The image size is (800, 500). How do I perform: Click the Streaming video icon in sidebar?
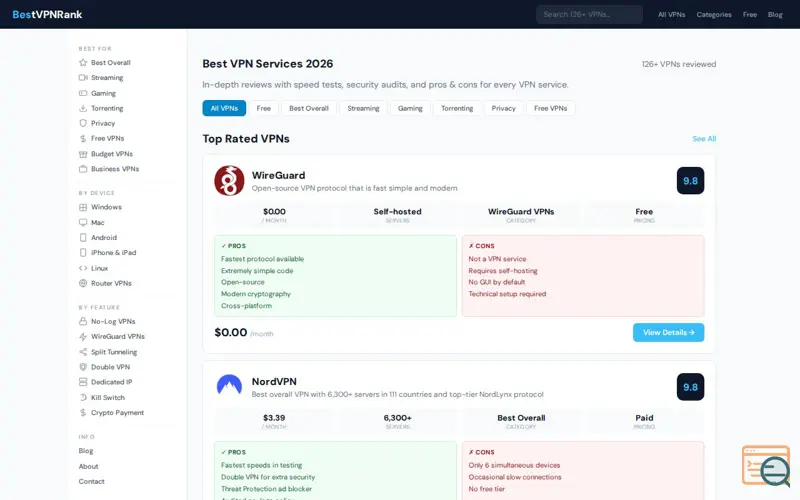click(83, 78)
